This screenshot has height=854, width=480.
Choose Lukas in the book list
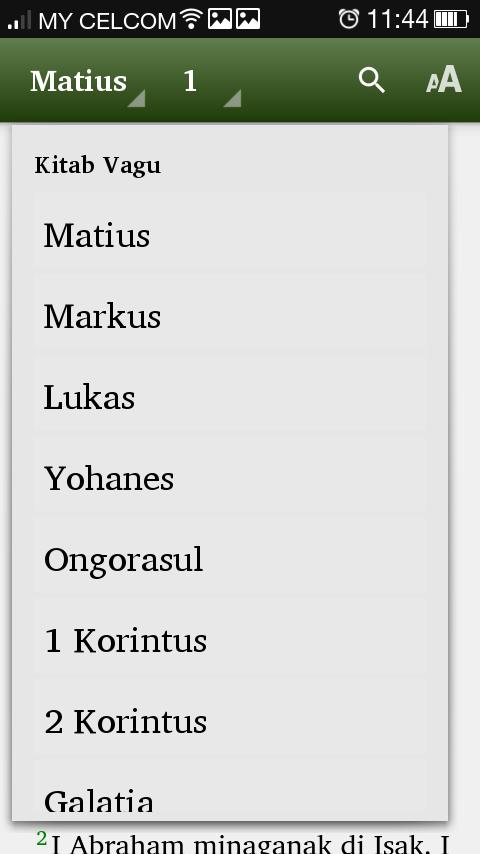pos(230,397)
